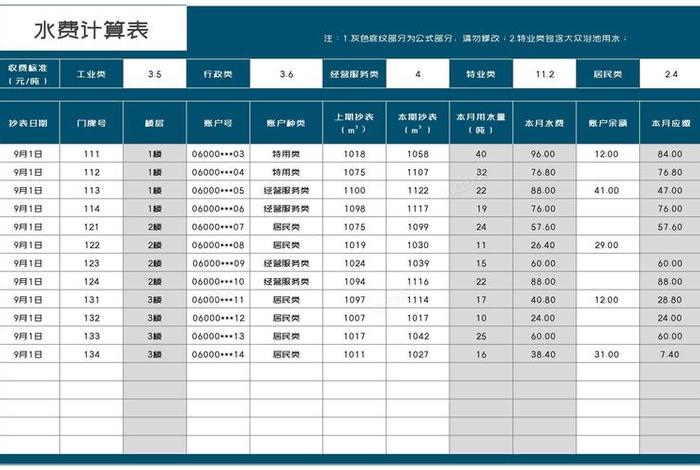The width and height of the screenshot is (700, 470).
Task: Select current reading 1107
Action: click(418, 172)
